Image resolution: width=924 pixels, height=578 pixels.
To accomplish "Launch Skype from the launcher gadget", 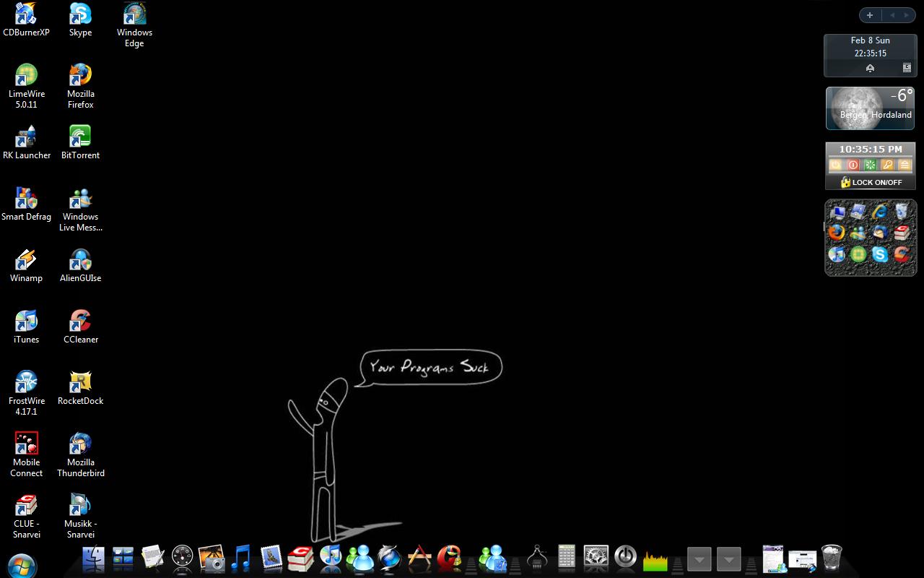I will (x=879, y=254).
